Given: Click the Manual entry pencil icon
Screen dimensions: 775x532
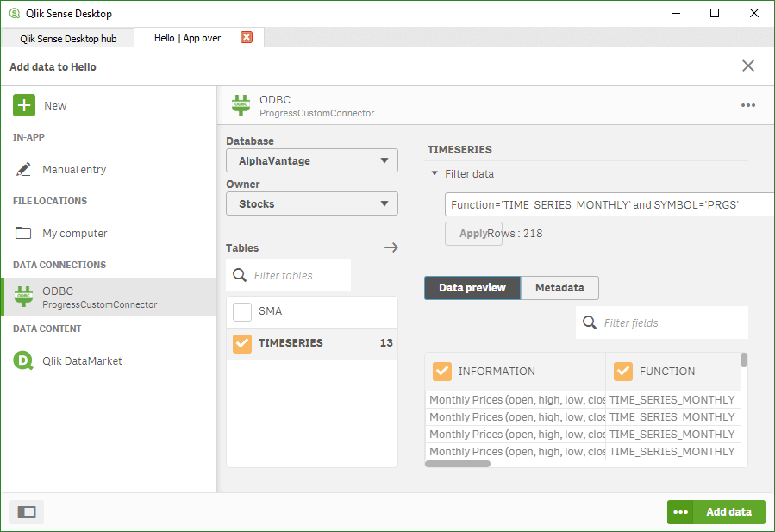Looking at the screenshot, I should (23, 169).
